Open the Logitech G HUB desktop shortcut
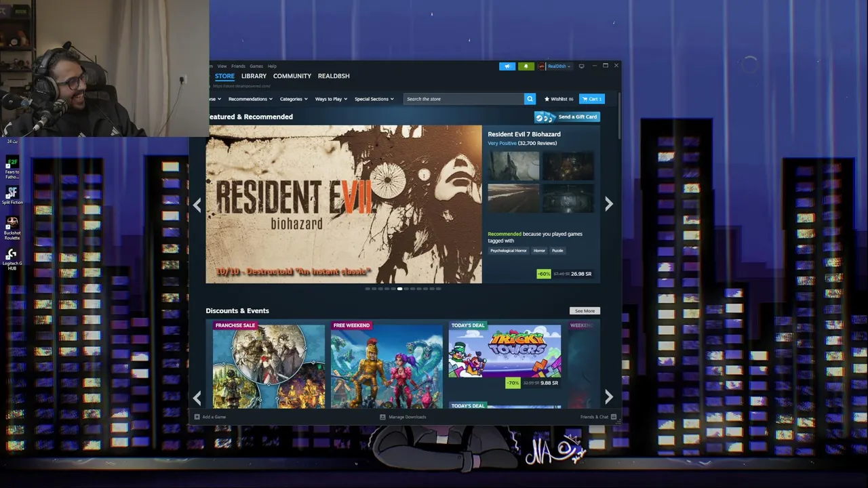The height and width of the screenshot is (488, 868). (x=12, y=259)
